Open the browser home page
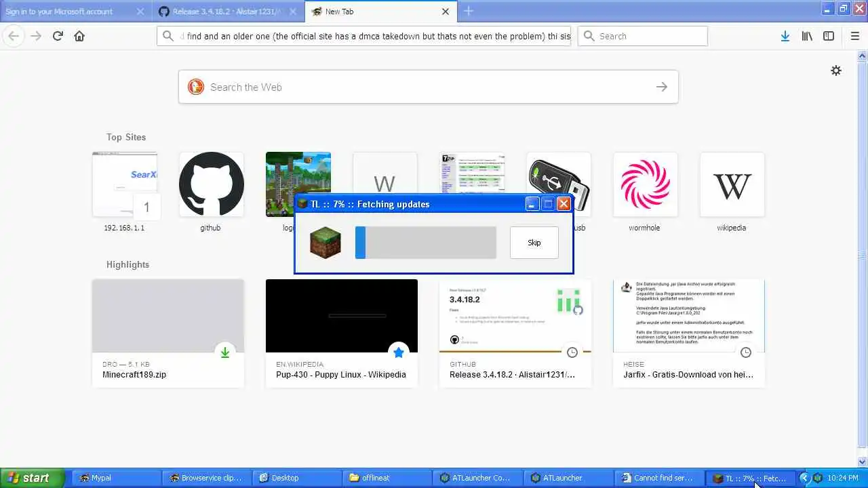This screenshot has height=488, width=868. tap(79, 36)
